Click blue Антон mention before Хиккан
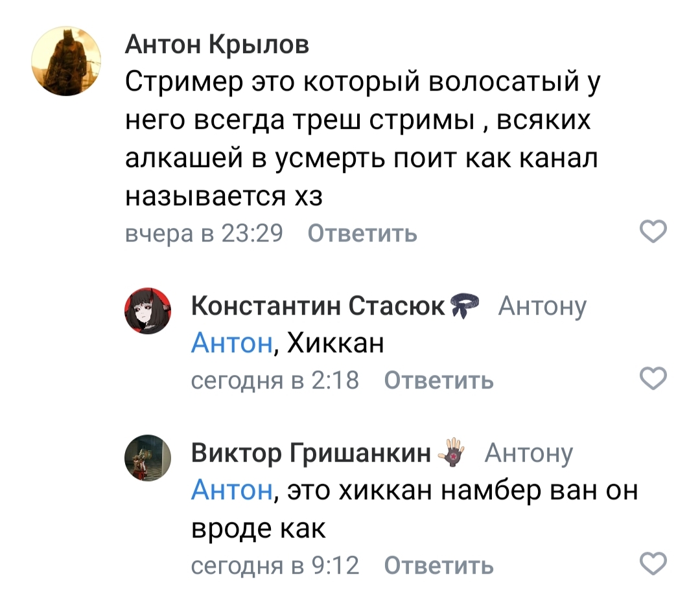 tap(231, 343)
